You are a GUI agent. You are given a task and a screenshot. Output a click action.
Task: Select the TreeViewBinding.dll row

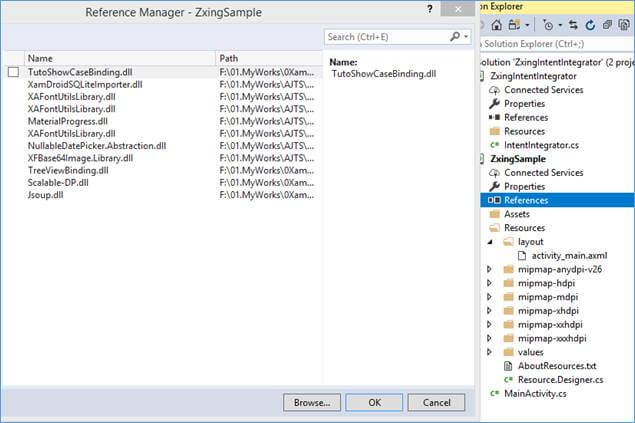(x=163, y=170)
